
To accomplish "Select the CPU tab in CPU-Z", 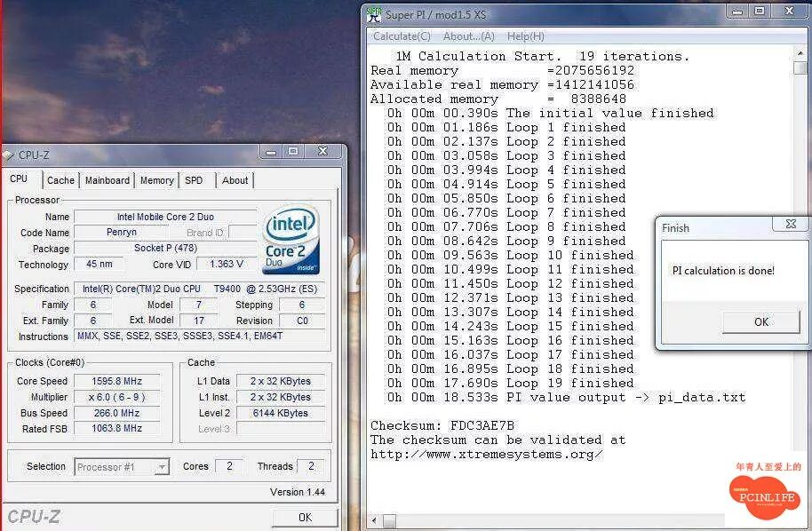I will (x=20, y=178).
